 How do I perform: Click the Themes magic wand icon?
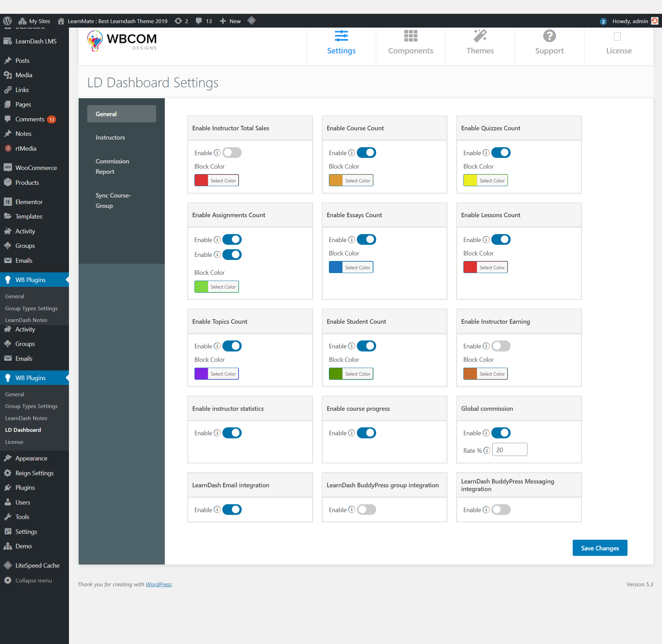pos(480,36)
